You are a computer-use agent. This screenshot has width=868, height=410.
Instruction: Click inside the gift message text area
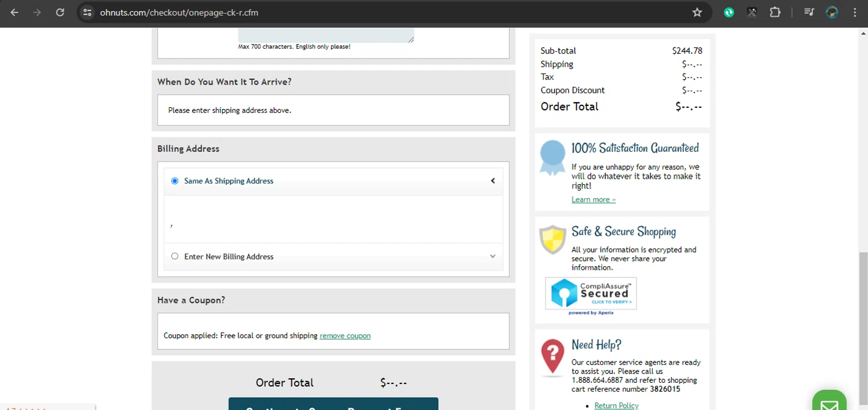[326, 35]
